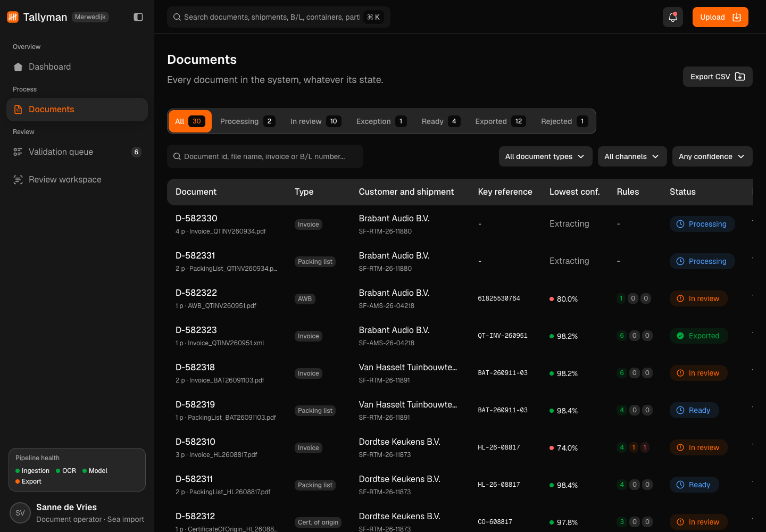Open the Any confidence dropdown
766x532 pixels.
[x=712, y=156]
